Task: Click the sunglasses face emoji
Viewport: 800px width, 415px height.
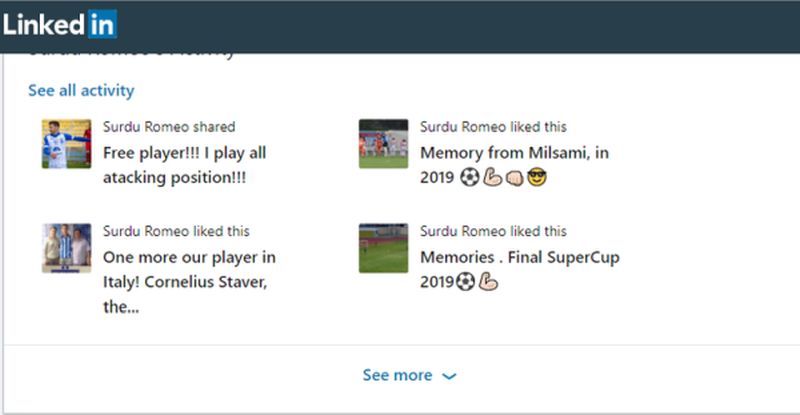Action: coord(540,179)
